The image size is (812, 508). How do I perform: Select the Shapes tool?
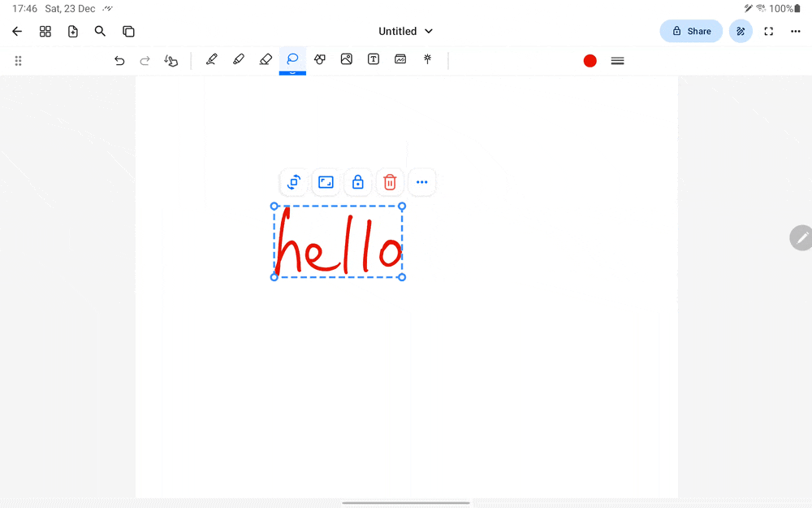coord(319,59)
